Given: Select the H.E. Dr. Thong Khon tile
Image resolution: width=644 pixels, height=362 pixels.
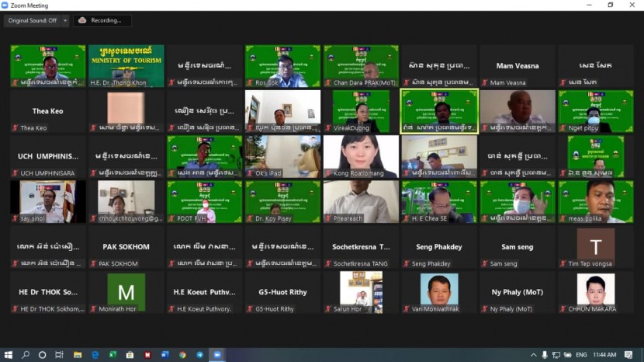Looking at the screenshot, I should [126, 65].
